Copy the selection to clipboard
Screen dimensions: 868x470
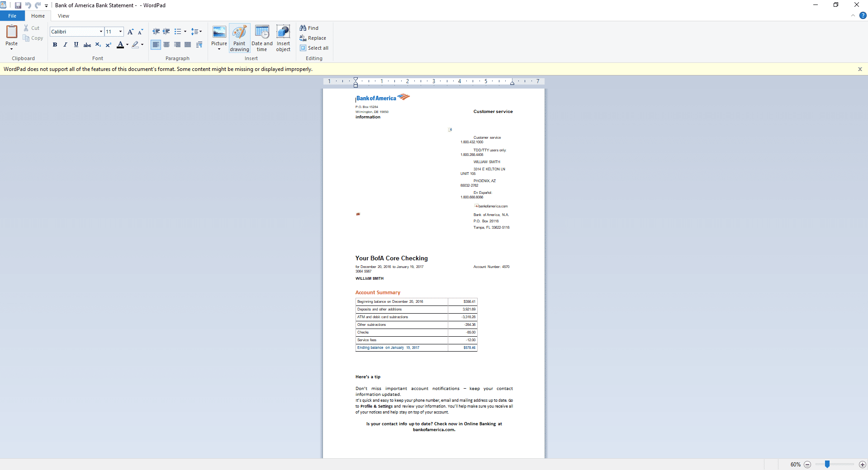33,38
